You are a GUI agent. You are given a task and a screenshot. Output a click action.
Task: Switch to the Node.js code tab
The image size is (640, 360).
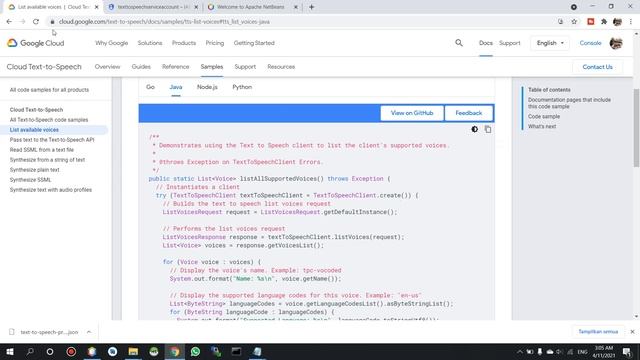click(207, 87)
